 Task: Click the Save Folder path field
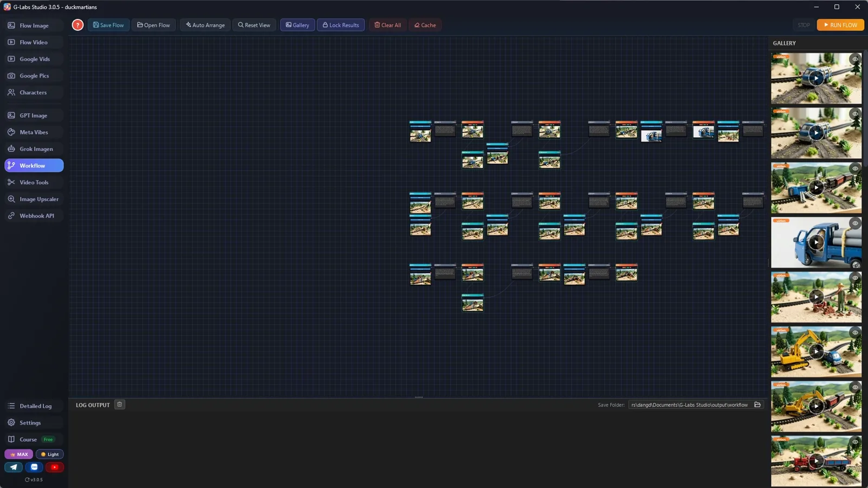(x=690, y=404)
